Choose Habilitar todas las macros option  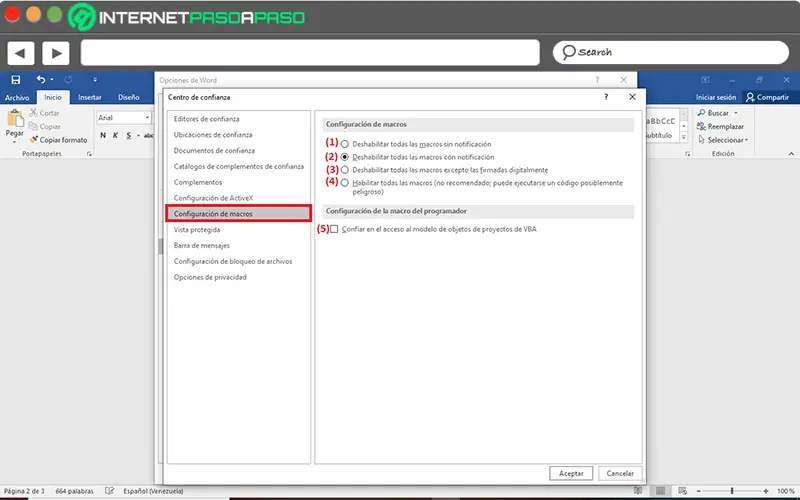[x=345, y=183]
